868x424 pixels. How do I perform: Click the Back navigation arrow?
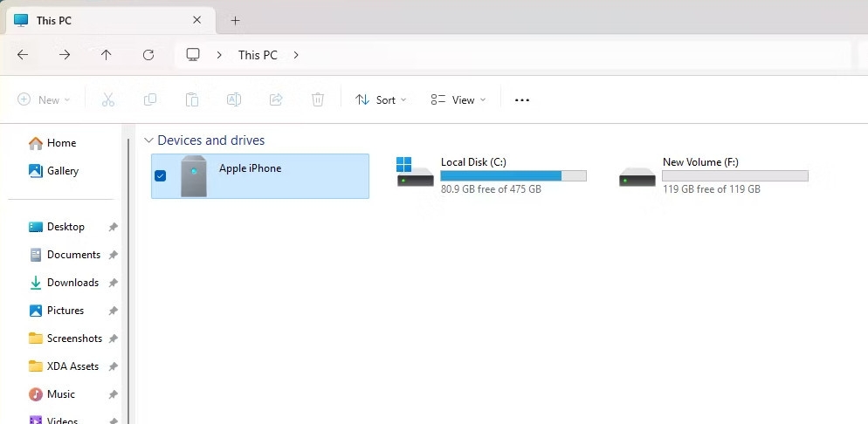[23, 55]
